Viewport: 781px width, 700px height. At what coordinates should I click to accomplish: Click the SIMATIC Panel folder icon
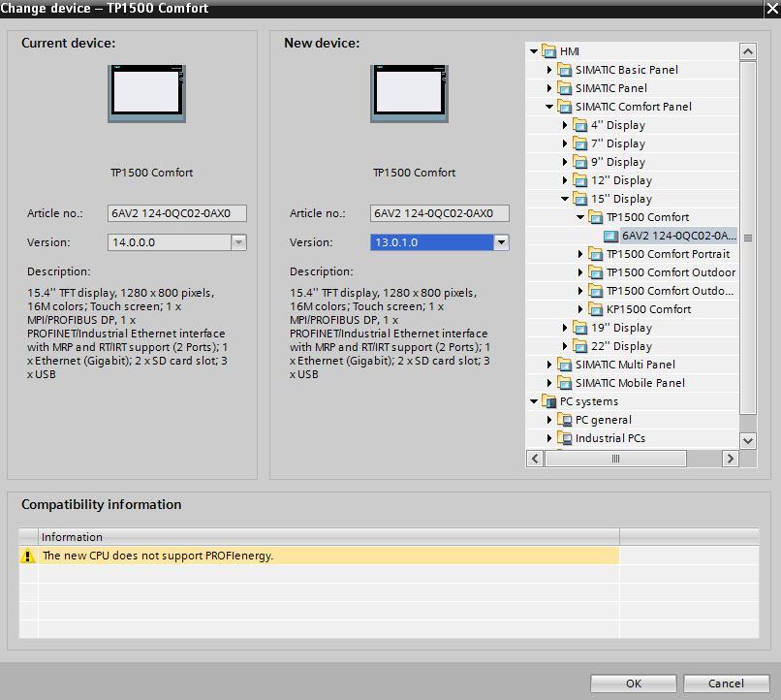564,88
